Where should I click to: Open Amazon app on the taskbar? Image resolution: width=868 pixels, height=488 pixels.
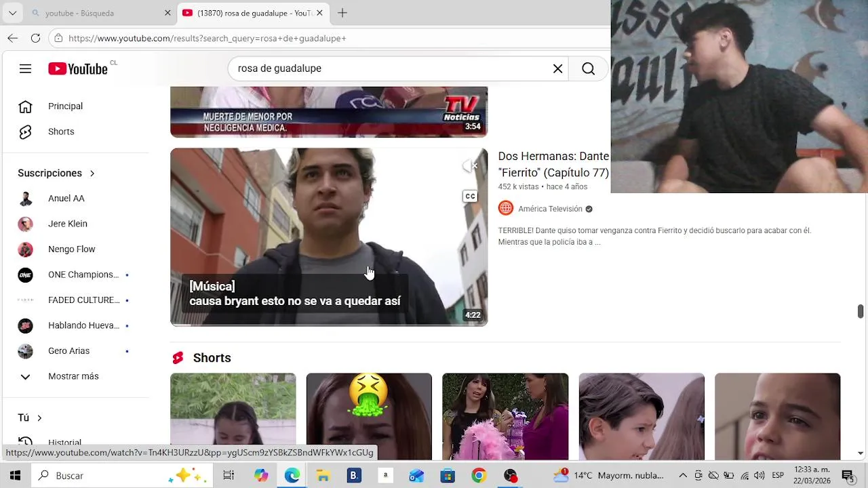(x=385, y=476)
